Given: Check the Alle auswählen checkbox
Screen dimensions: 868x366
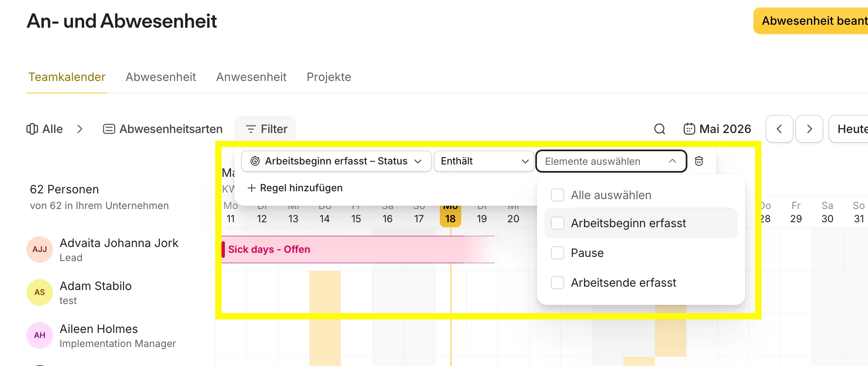Looking at the screenshot, I should click(558, 195).
